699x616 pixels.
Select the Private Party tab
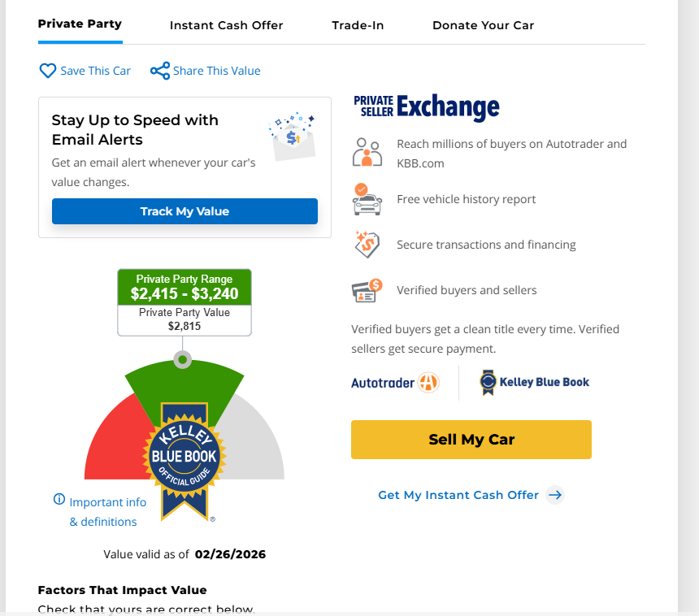80,24
